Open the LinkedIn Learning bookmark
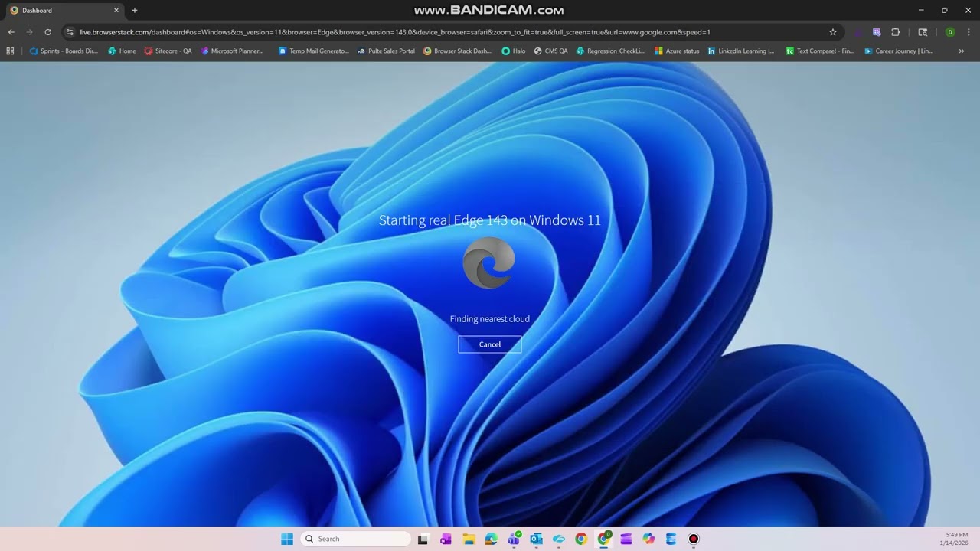 coord(740,51)
